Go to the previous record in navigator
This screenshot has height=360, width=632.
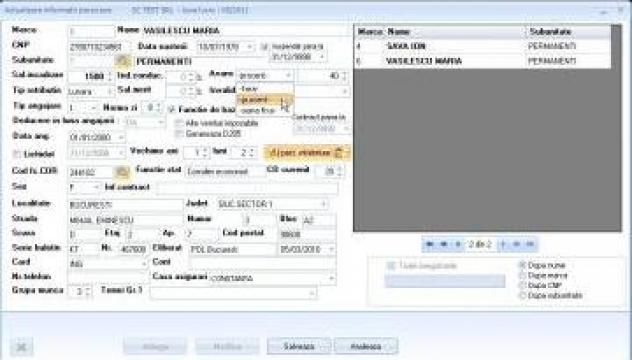[457, 244]
